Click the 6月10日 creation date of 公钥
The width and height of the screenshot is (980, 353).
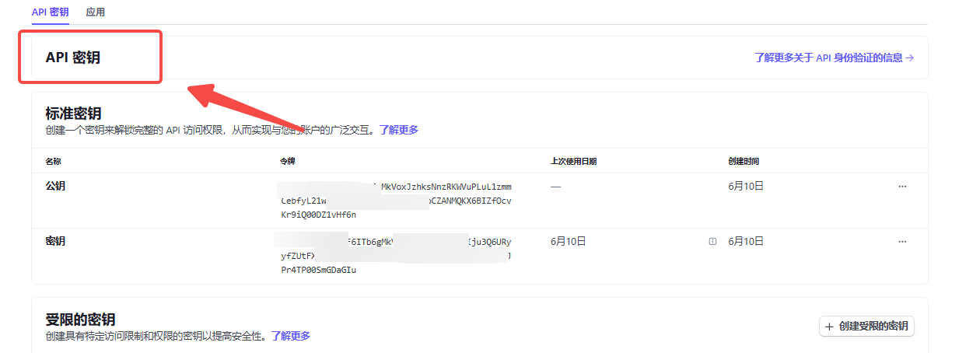[x=746, y=187]
